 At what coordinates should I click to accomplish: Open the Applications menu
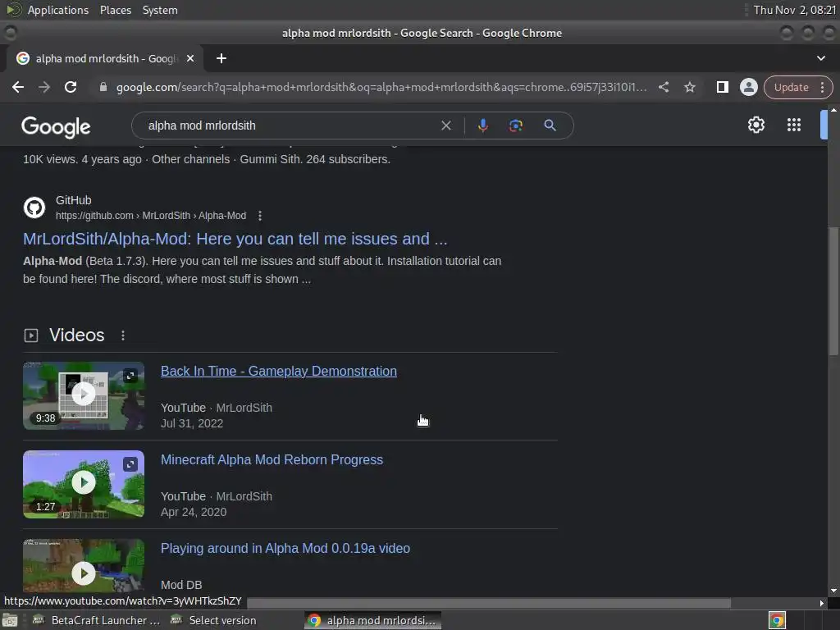(x=58, y=10)
